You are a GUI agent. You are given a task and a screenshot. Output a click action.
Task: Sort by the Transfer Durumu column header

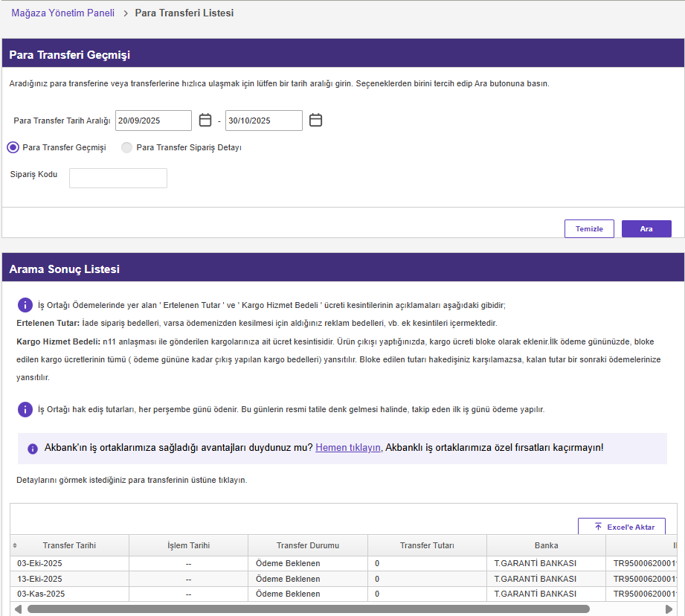[307, 545]
